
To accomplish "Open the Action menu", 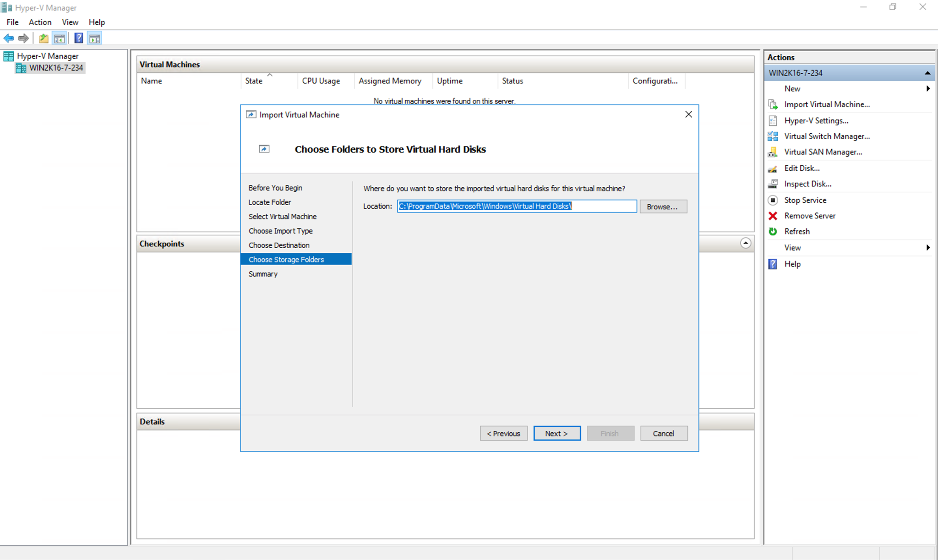I will pos(40,22).
